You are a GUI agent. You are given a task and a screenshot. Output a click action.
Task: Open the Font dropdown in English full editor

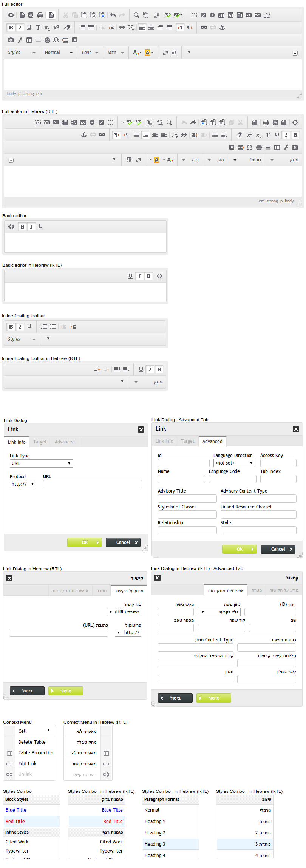tap(90, 53)
